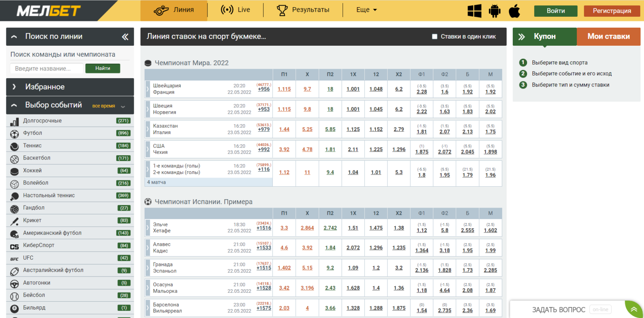Open the Windows app download icon
Image resolution: width=644 pixels, height=318 pixels.
point(474,11)
